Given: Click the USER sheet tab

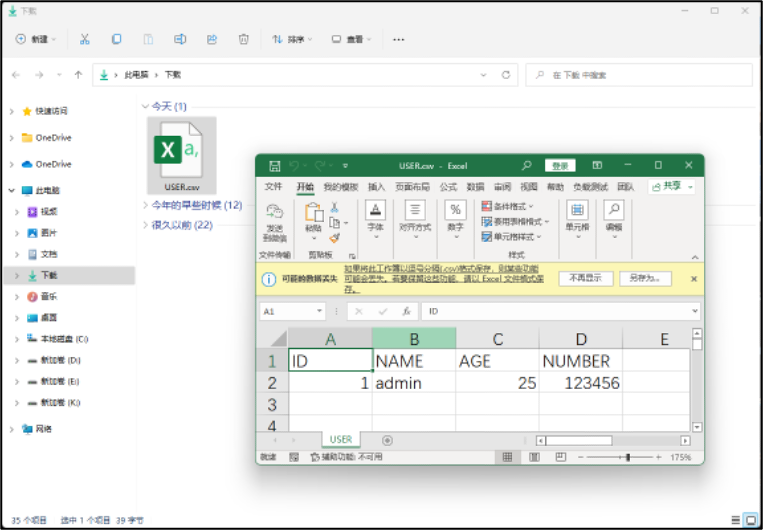Looking at the screenshot, I should click(341, 439).
